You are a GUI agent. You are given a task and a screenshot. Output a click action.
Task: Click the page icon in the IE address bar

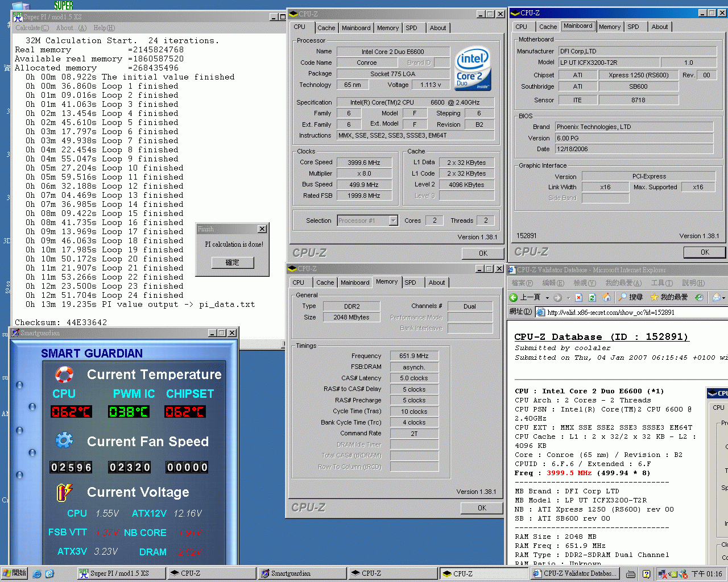540,312
